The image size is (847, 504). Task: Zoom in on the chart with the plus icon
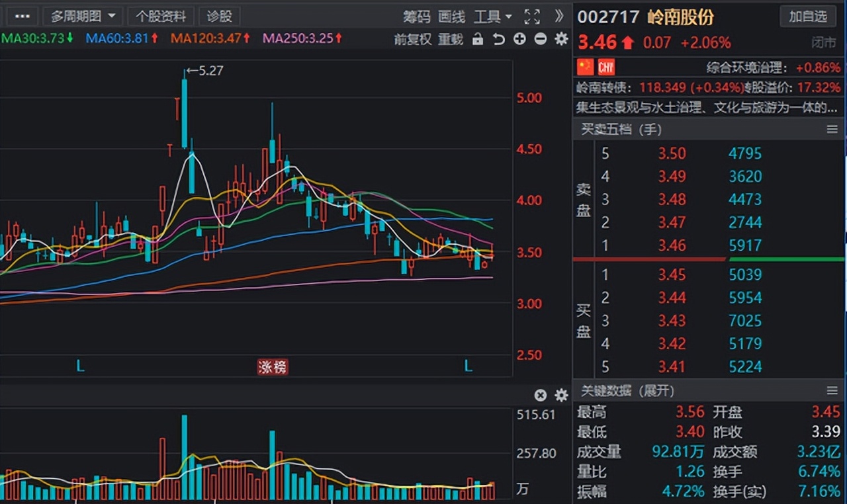click(x=519, y=39)
